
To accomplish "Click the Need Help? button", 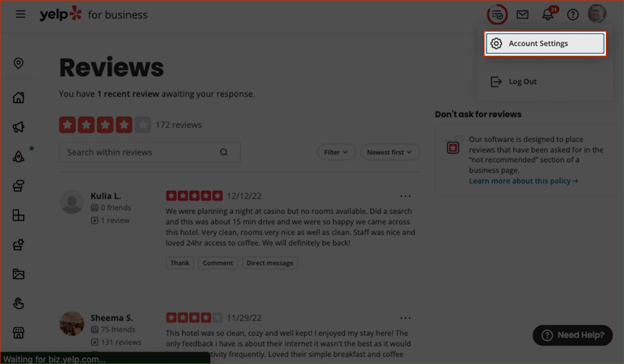I will point(573,335).
